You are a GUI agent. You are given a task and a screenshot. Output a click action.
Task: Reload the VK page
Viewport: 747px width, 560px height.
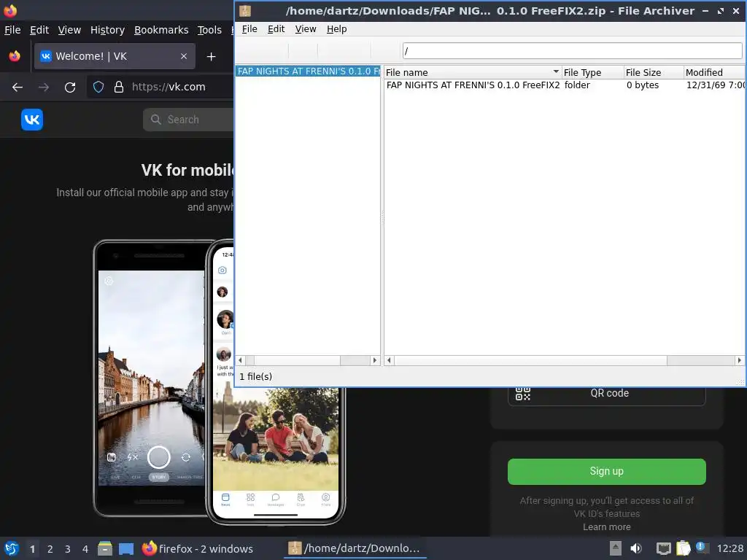[70, 87]
